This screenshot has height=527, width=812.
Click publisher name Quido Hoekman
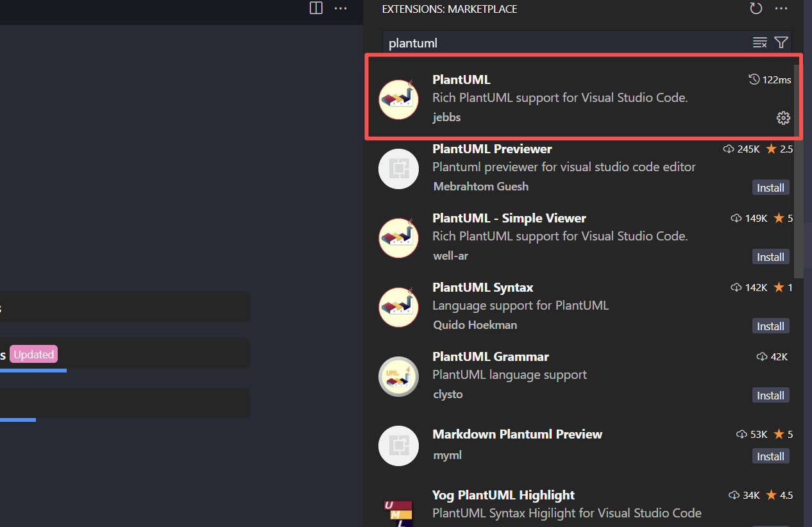point(475,325)
